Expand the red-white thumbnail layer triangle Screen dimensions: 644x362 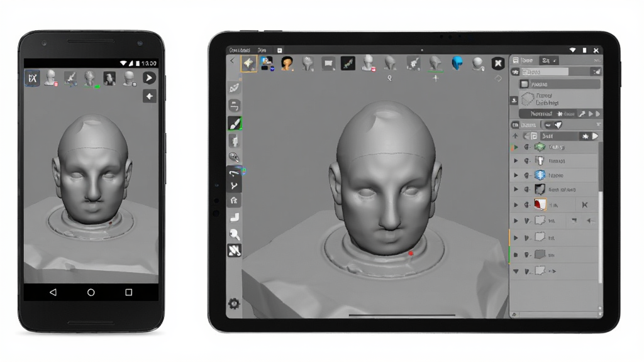point(516,204)
